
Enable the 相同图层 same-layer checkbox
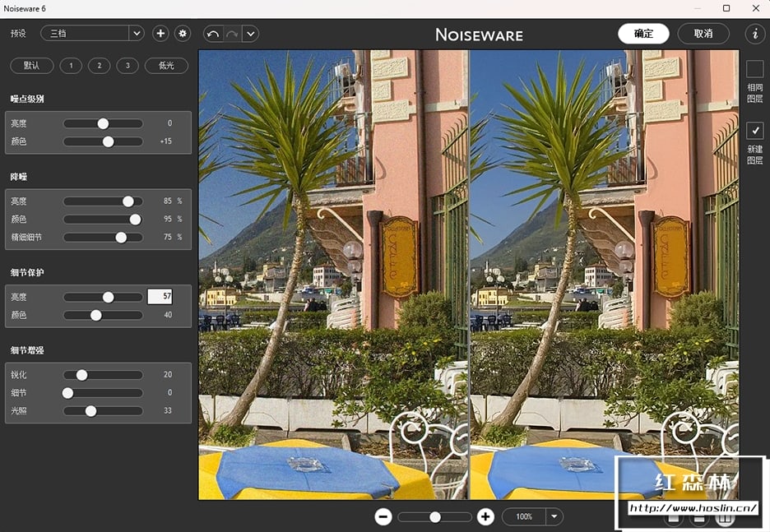(x=754, y=69)
